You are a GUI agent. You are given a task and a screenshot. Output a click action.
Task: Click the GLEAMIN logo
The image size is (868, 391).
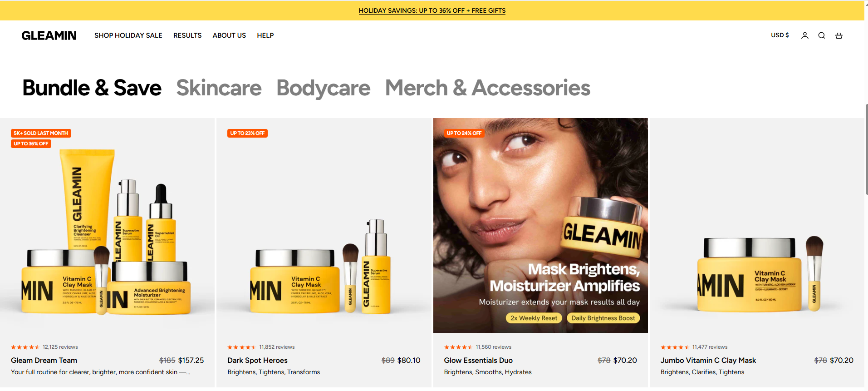[49, 35]
